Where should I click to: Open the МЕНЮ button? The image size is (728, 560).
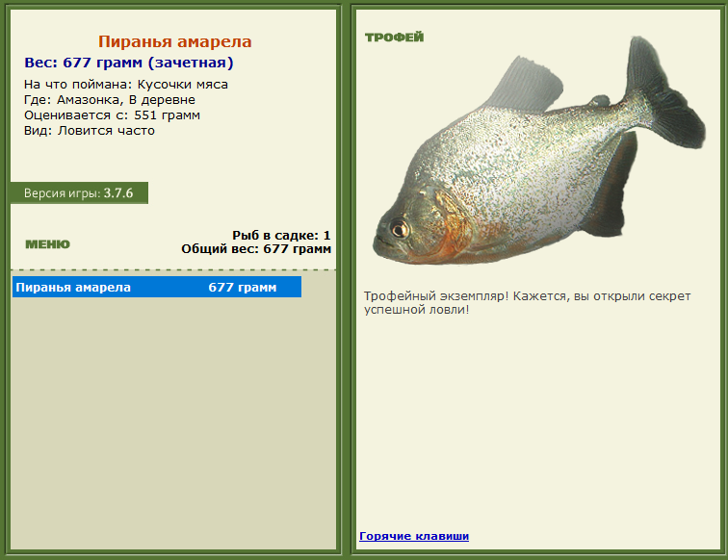coord(47,244)
